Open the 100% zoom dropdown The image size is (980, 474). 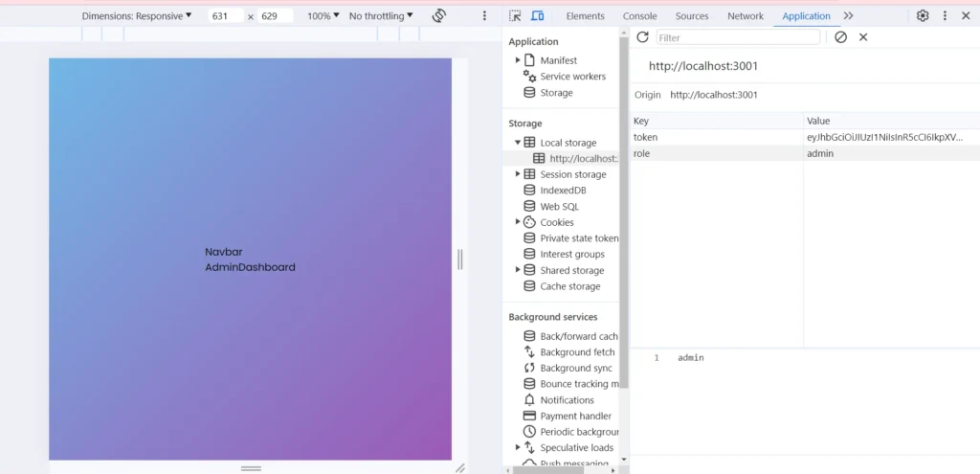(x=323, y=16)
